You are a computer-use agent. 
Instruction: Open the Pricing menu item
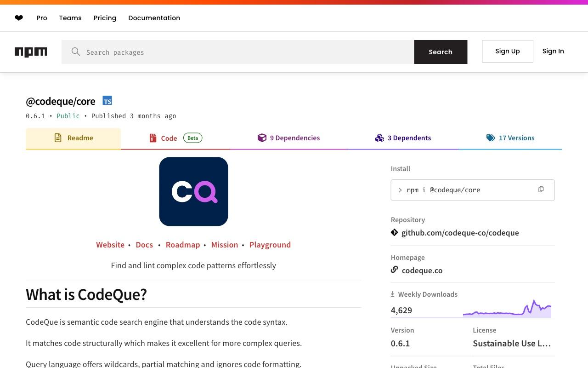click(105, 18)
